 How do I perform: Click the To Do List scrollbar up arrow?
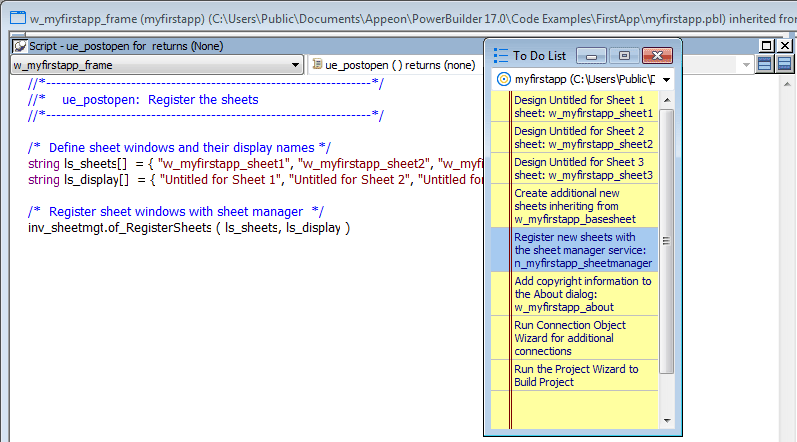666,100
